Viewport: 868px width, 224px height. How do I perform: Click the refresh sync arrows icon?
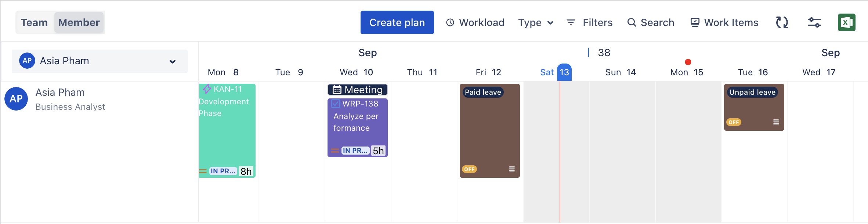coord(782,22)
